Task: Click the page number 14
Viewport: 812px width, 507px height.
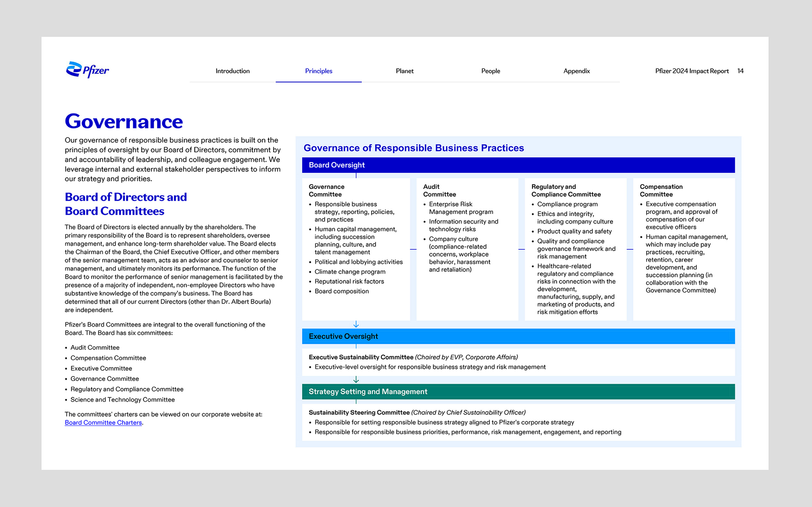Action: tap(740, 71)
